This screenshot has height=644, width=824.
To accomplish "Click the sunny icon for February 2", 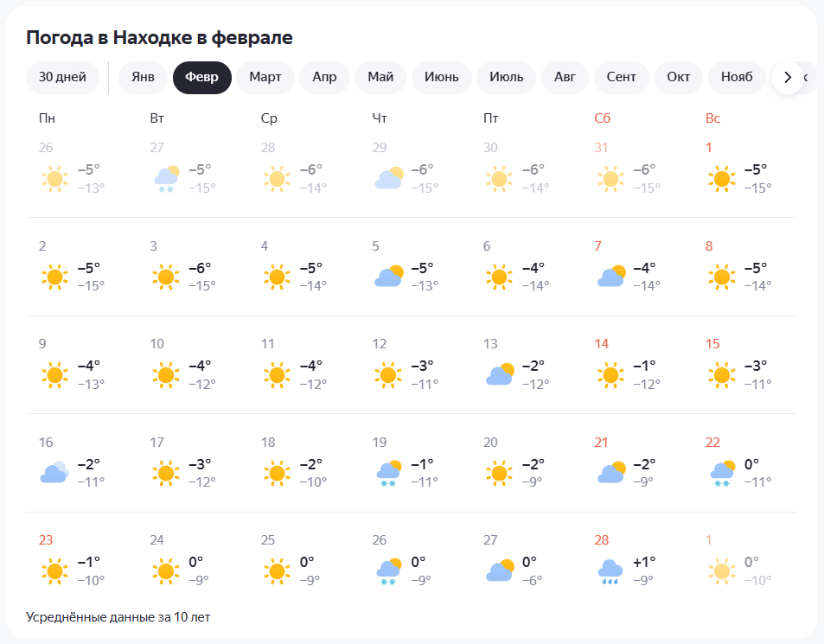I will pyautogui.click(x=54, y=277).
